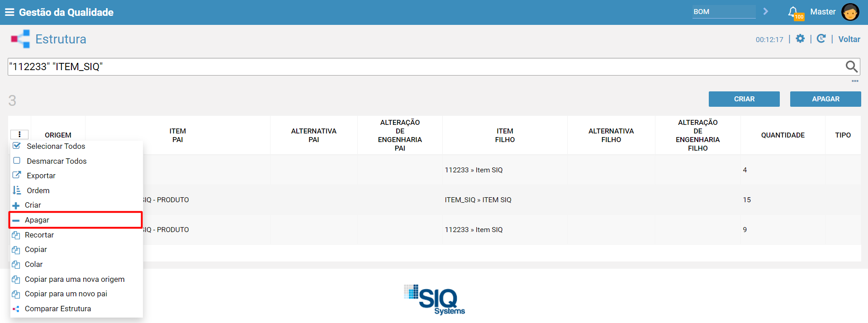
Task: Click the ALTERNATIVA FILHO column header
Action: (x=611, y=135)
